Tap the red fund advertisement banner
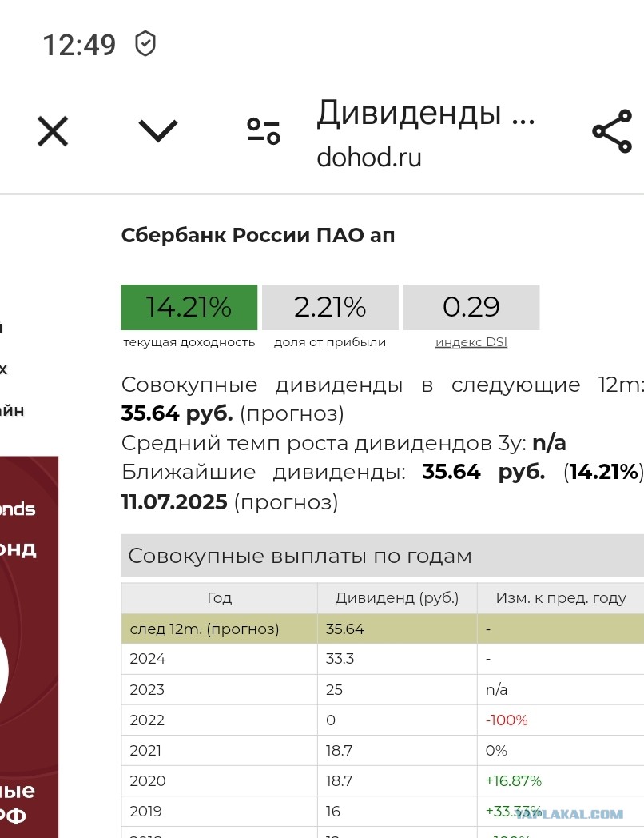644x838 pixels. point(29,647)
